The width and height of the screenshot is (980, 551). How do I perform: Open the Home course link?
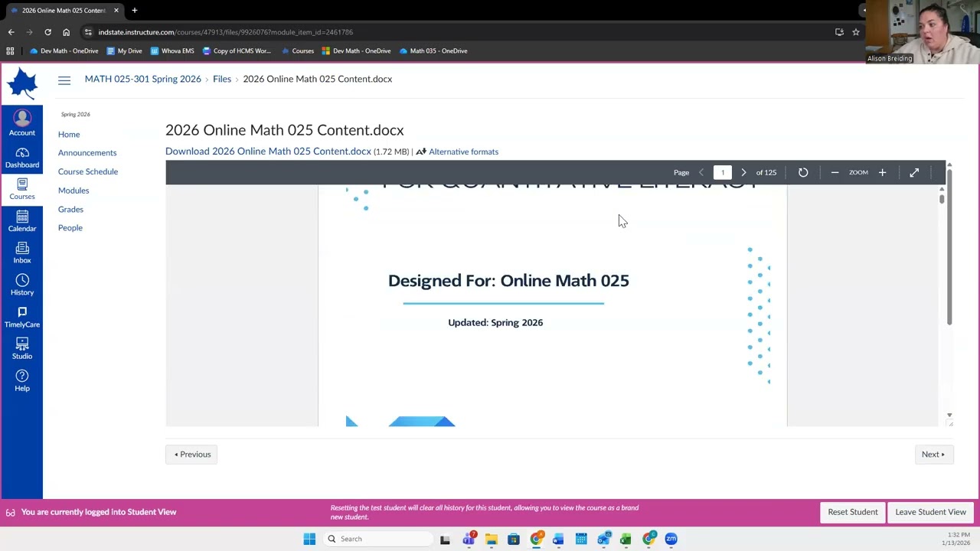(69, 135)
